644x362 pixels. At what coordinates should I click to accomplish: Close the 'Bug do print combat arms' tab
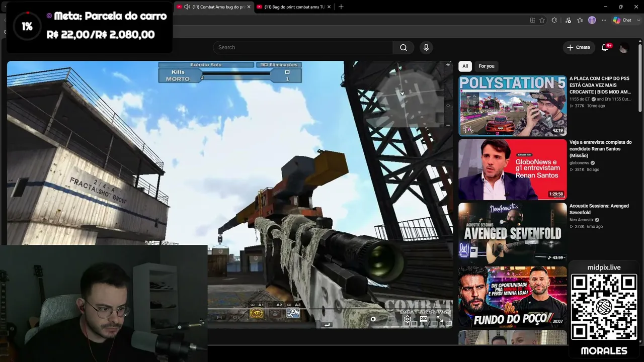click(x=329, y=7)
